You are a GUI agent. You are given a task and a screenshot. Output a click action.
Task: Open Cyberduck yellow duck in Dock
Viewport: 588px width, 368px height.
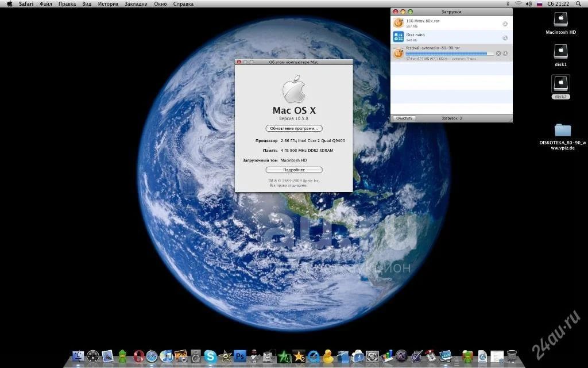click(x=328, y=356)
